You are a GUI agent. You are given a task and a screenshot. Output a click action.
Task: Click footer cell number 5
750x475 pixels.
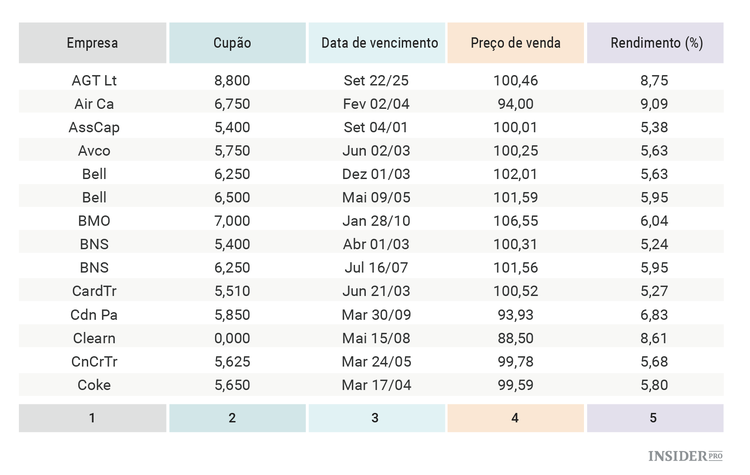653,418
